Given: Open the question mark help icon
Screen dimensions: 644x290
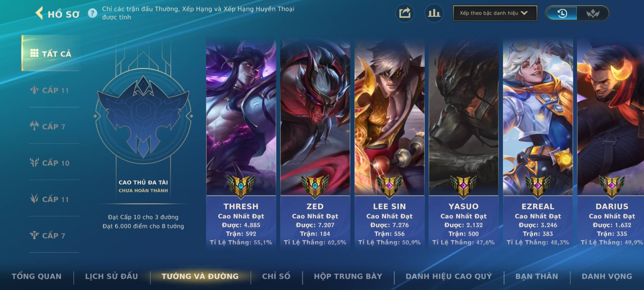Looking at the screenshot, I should point(93,13).
